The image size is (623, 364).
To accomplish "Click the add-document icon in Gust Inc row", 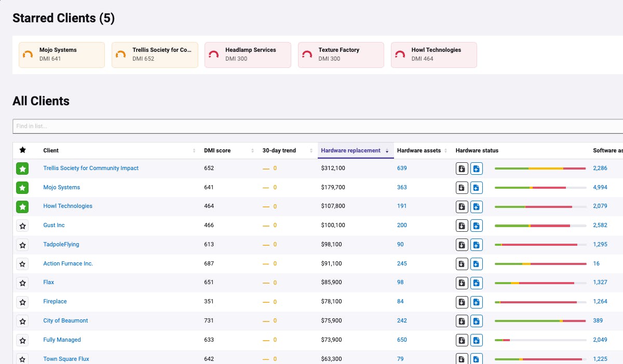I will [476, 226].
